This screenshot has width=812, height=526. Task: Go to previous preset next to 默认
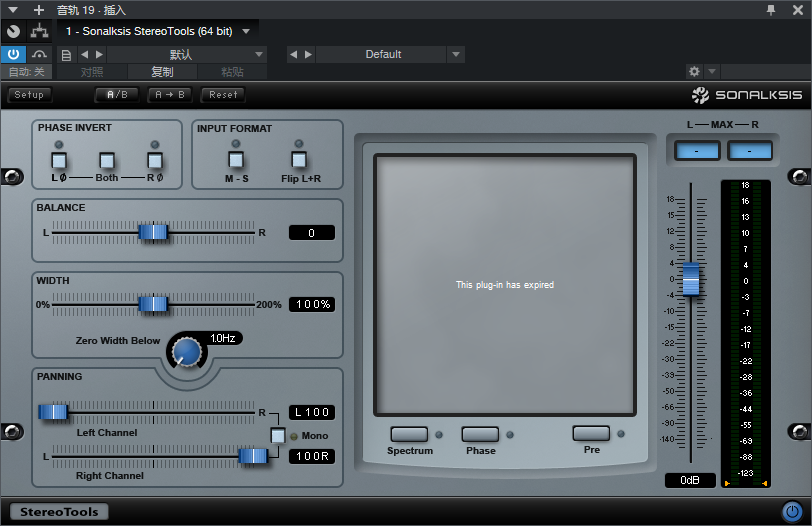84,54
